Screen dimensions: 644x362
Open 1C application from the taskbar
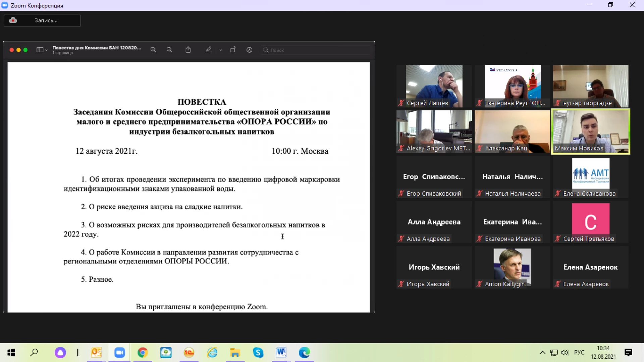[189, 353]
